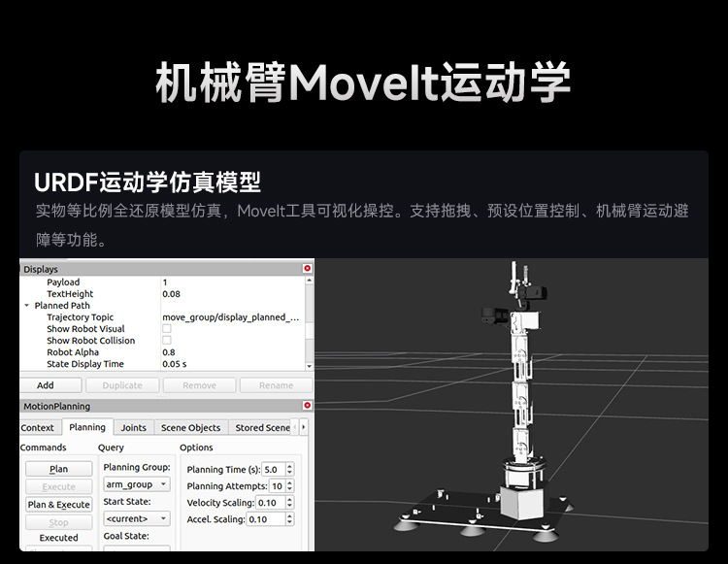Viewport: 728px width, 564px height.
Task: Toggle the Show Robot Visual checkbox
Action: [167, 329]
